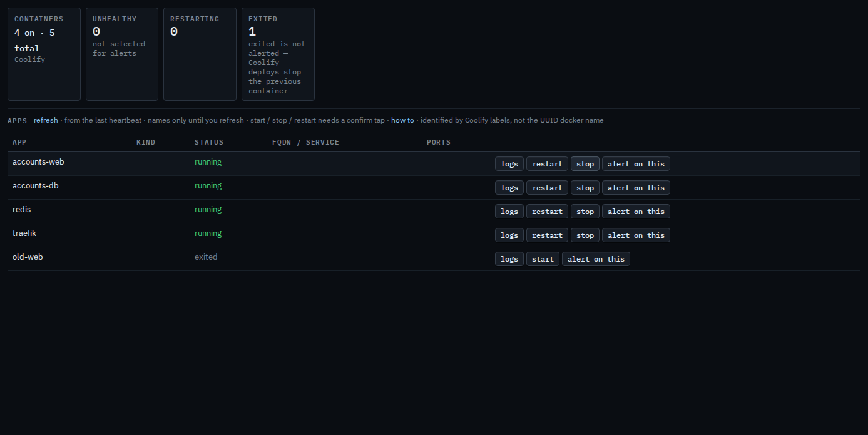The height and width of the screenshot is (435, 868).
Task: Click the exited status of old-web
Action: pos(206,257)
